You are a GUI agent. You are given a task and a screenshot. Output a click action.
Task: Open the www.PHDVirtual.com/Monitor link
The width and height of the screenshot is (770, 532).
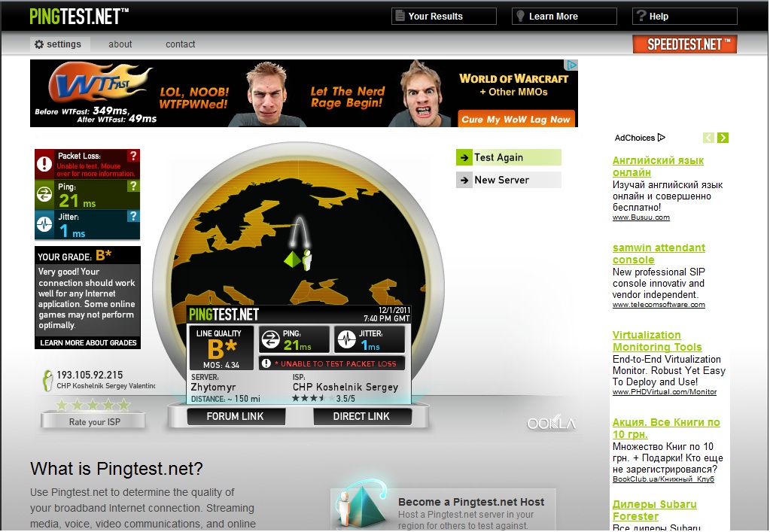(x=665, y=391)
